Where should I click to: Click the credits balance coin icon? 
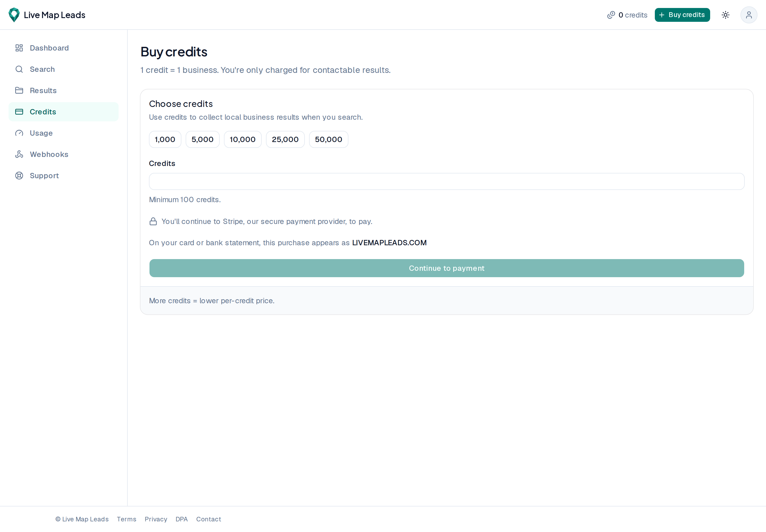click(x=611, y=15)
